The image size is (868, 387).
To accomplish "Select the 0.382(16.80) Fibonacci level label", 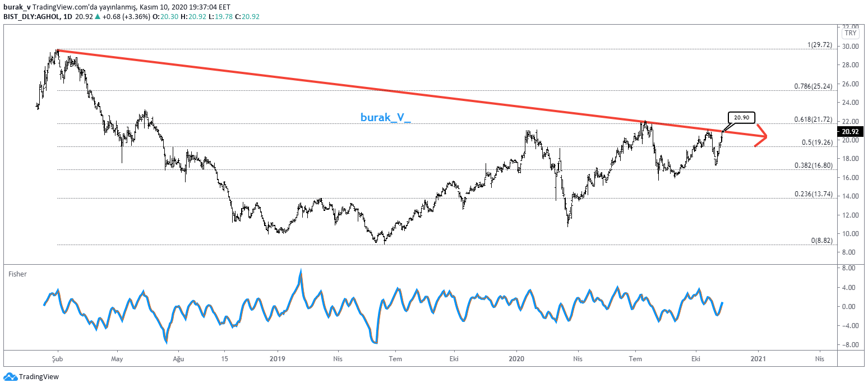I will click(814, 165).
